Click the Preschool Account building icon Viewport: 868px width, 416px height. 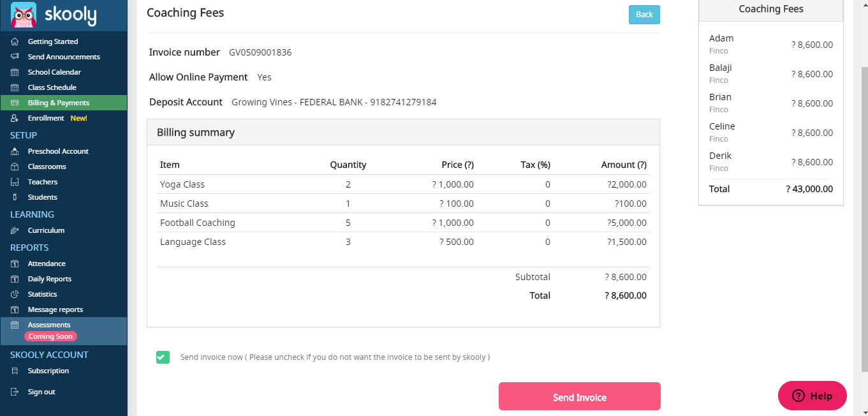pyautogui.click(x=15, y=151)
